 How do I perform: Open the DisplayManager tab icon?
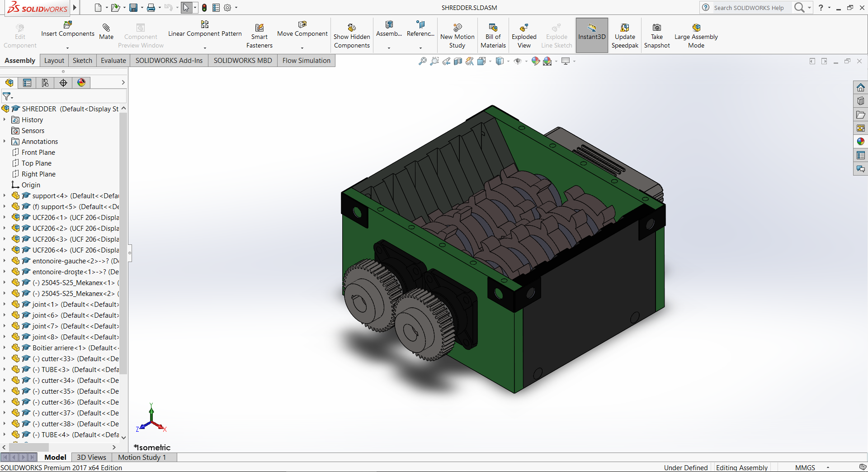click(x=81, y=82)
